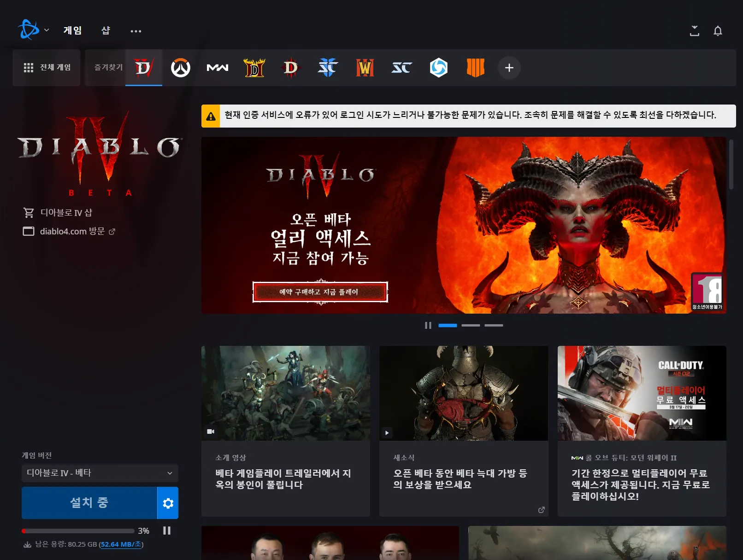Switch to the 샵 tab
Screen dimensions: 743x560
point(106,30)
